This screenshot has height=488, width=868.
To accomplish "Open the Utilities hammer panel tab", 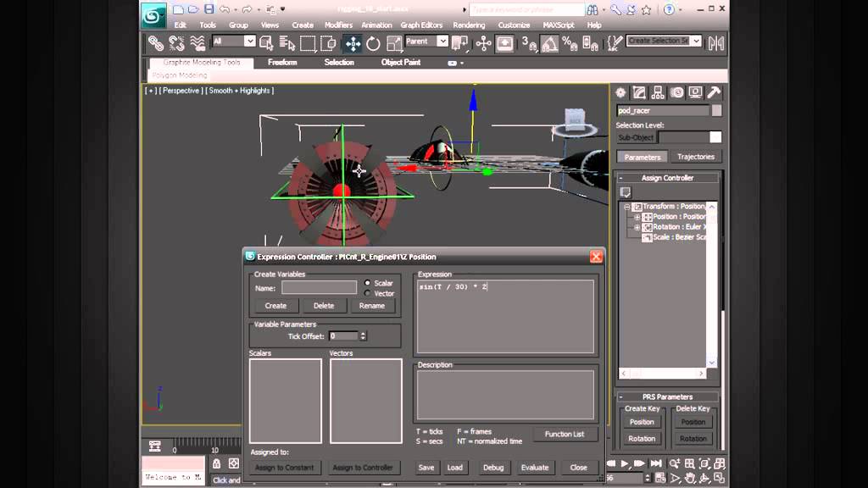I will (x=714, y=92).
